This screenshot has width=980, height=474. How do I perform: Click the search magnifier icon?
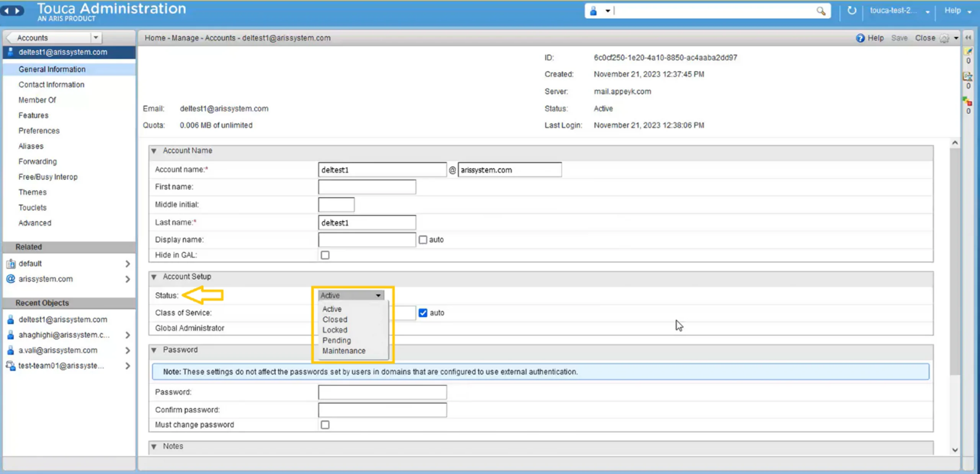[x=821, y=11]
